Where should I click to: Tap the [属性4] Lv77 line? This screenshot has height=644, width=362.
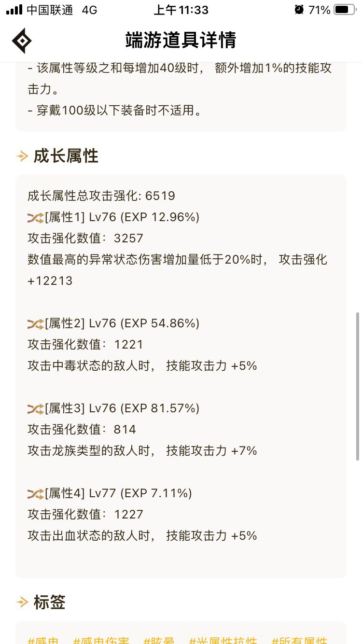pos(110,493)
